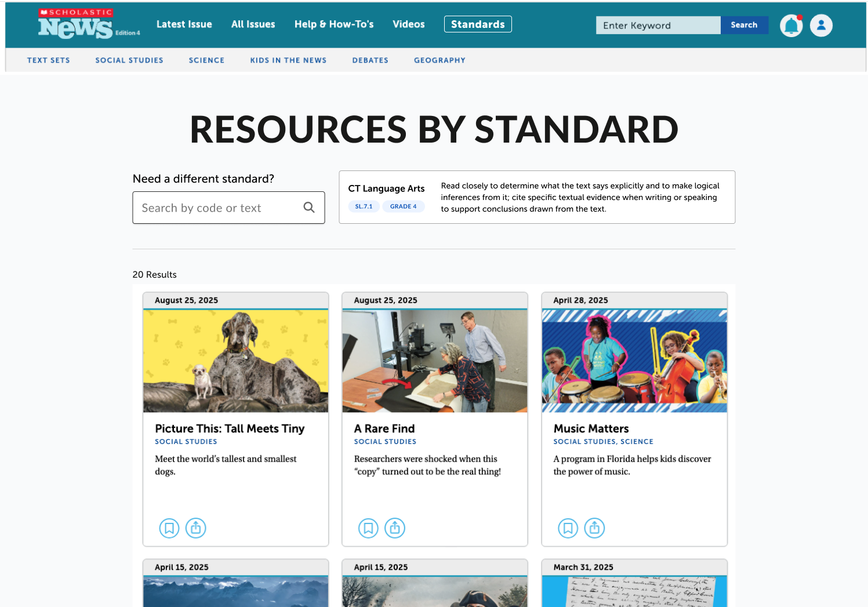Click the April 28, 2025 date on Music Matters card
Image resolution: width=868 pixels, height=607 pixels.
point(580,300)
